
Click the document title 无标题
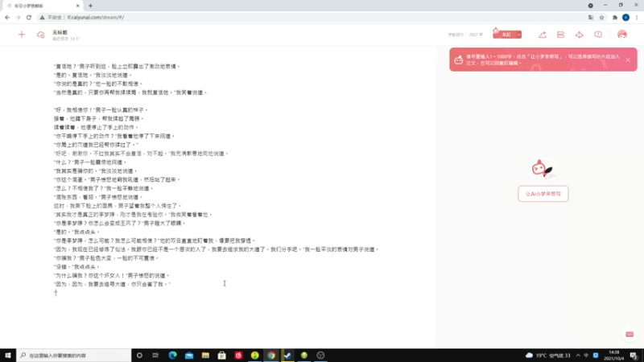tap(60, 32)
